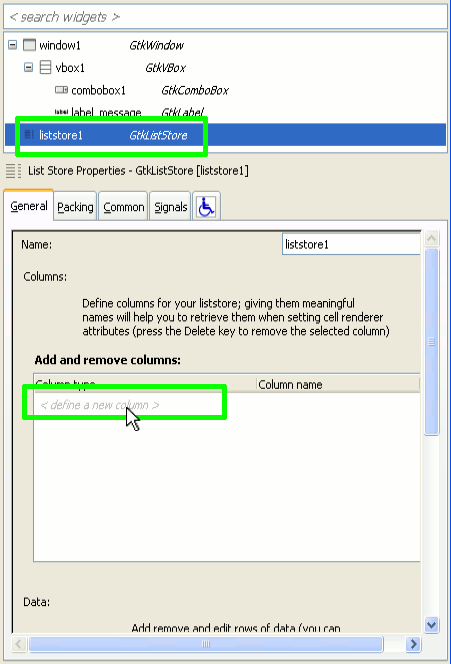Click the horizontal scrollbar right arrow

413,644
